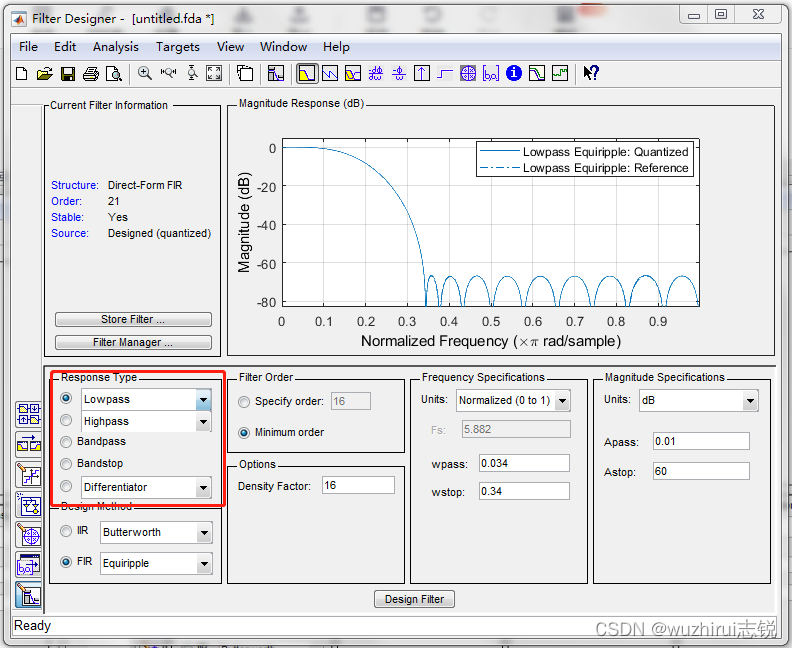The height and width of the screenshot is (648, 792).
Task: Select the Specify order option
Action: pyautogui.click(x=244, y=402)
